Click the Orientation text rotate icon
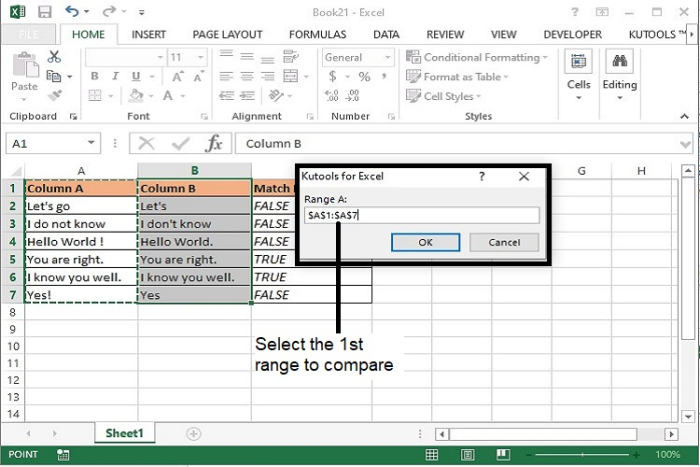700x467 pixels. tap(276, 96)
